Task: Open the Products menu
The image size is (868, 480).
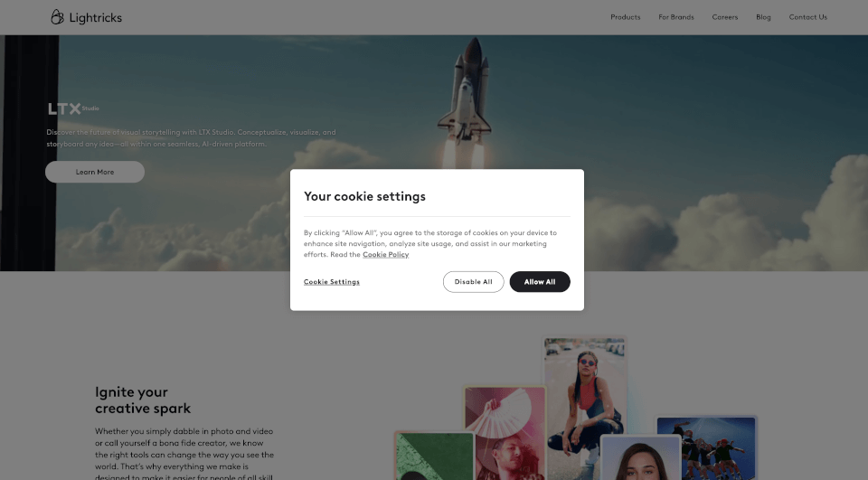Action: click(x=626, y=17)
